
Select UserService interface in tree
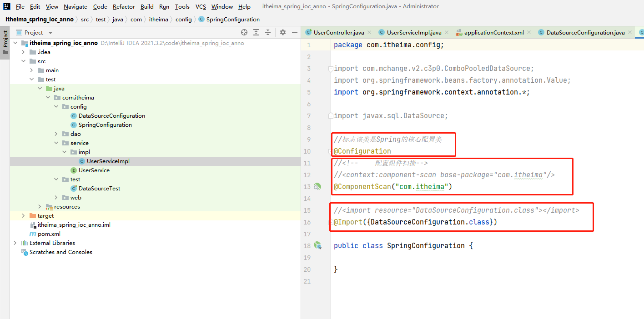[x=94, y=170]
